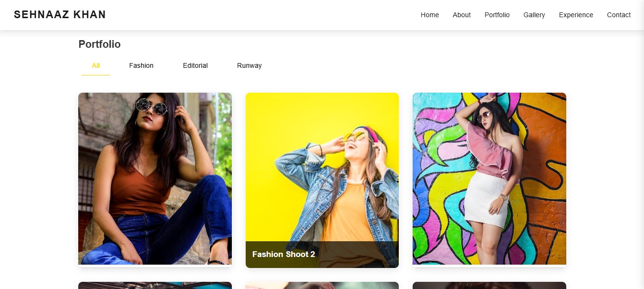The height and width of the screenshot is (289, 644).
Task: Click the SEHNAAZ KHAN site logo
Action: tap(60, 15)
